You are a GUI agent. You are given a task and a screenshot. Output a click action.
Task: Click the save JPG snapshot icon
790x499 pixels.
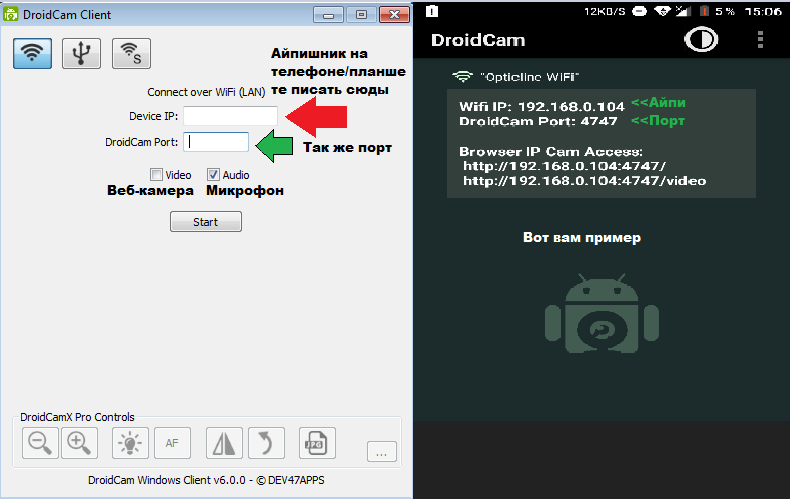click(x=317, y=443)
